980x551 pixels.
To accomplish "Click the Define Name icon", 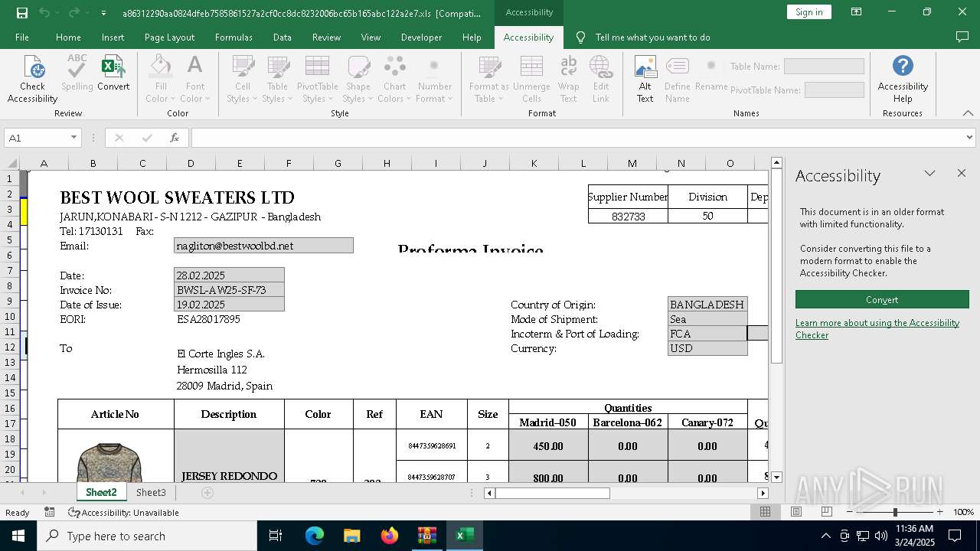I will pyautogui.click(x=678, y=67).
